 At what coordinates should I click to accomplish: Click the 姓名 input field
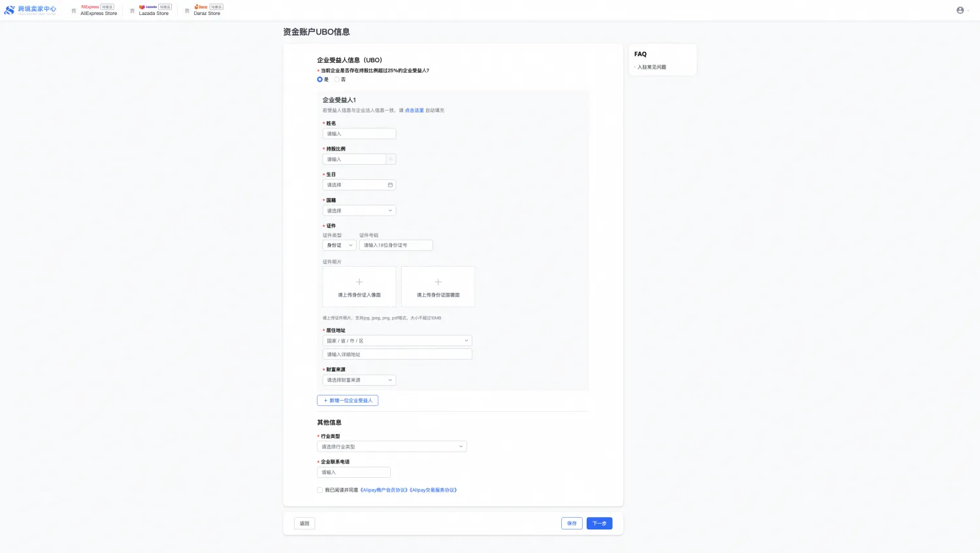coord(359,133)
